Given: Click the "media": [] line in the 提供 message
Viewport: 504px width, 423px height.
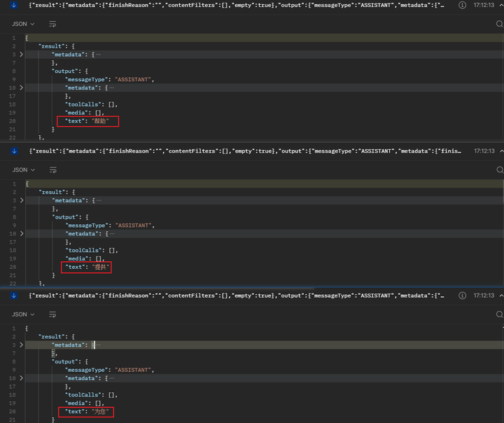Looking at the screenshot, I should pos(85,258).
